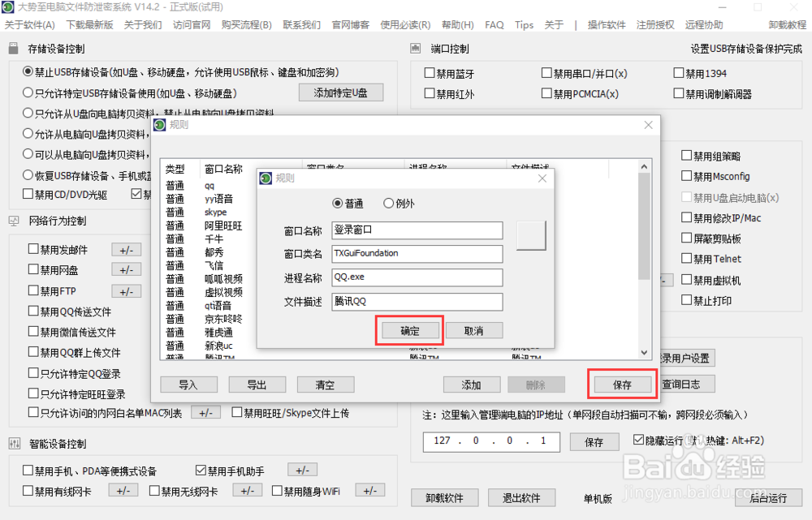Click 取消 in the rule dialog

point(474,331)
